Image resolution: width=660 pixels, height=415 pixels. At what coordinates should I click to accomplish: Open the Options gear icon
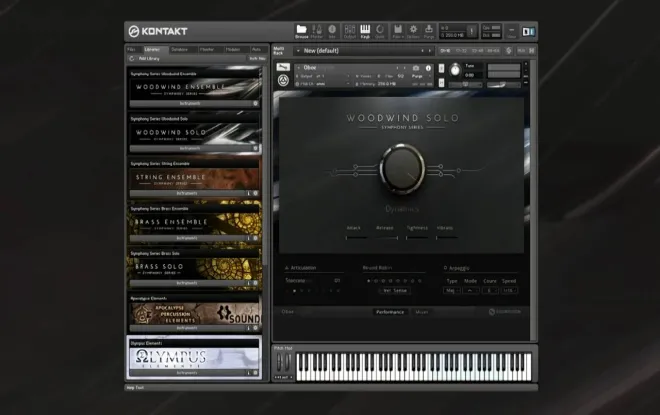click(413, 31)
